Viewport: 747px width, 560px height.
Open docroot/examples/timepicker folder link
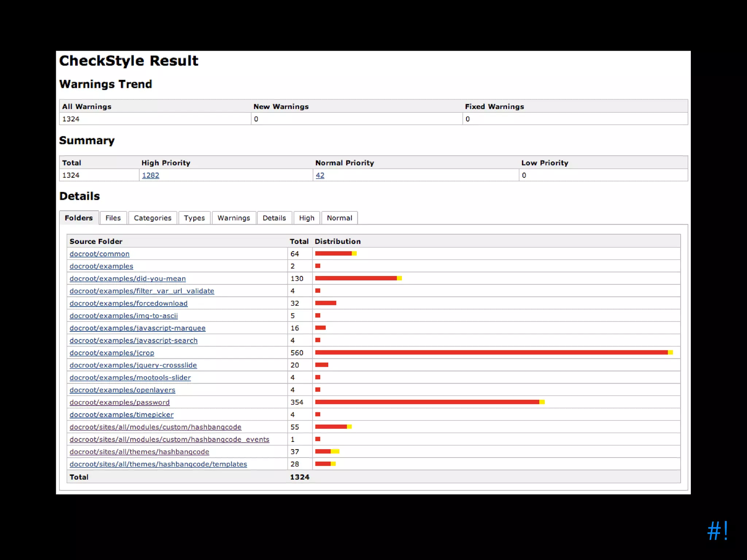(x=121, y=415)
